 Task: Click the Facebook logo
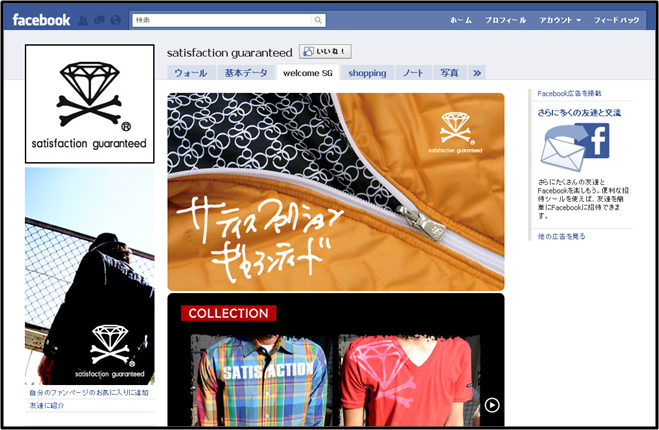[x=41, y=20]
